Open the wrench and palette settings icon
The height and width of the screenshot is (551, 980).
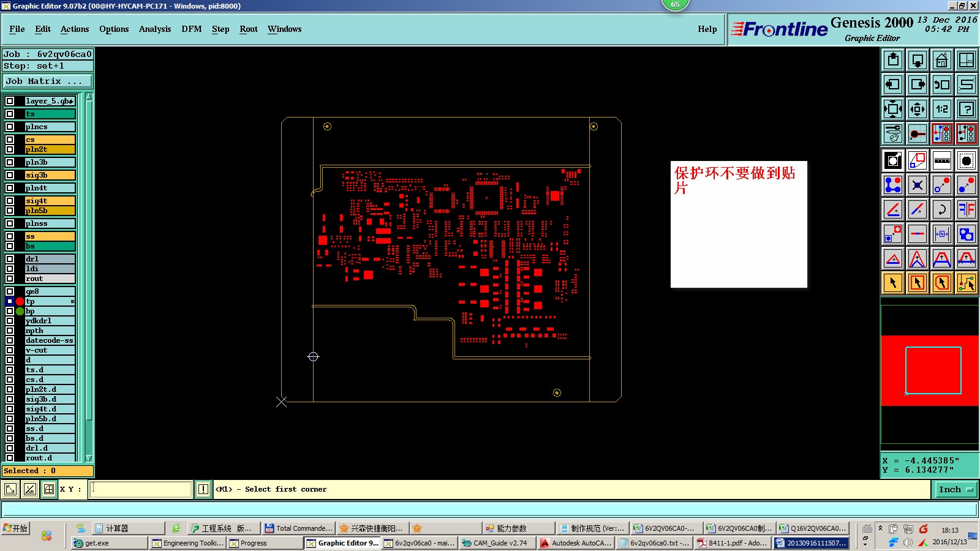click(893, 133)
